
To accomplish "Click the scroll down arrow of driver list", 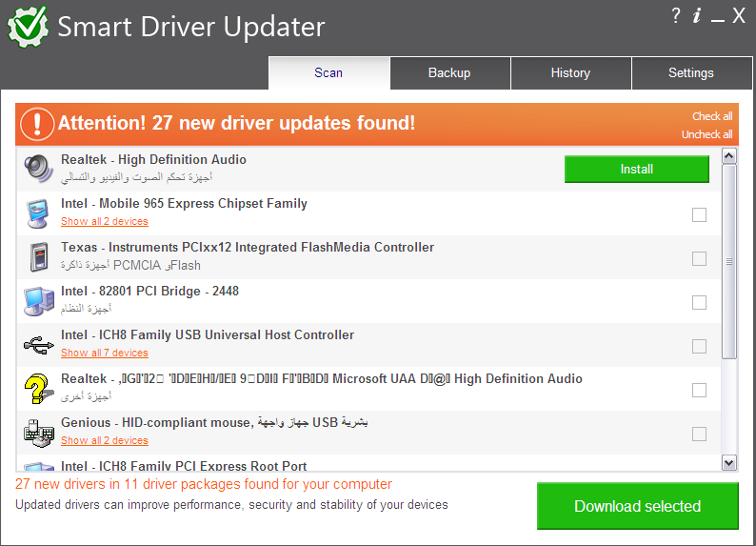I will [x=729, y=462].
